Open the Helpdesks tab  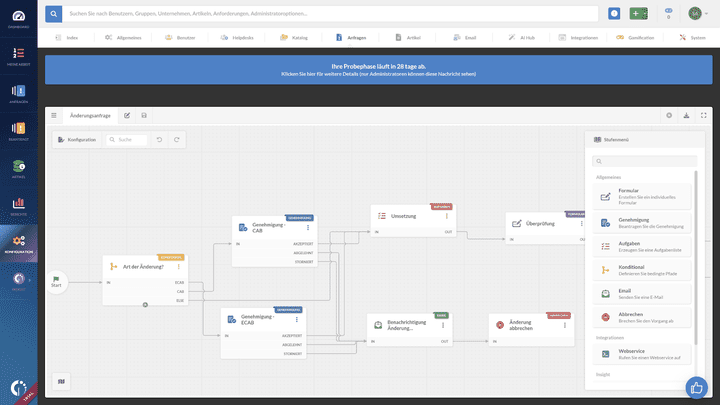tap(237, 38)
